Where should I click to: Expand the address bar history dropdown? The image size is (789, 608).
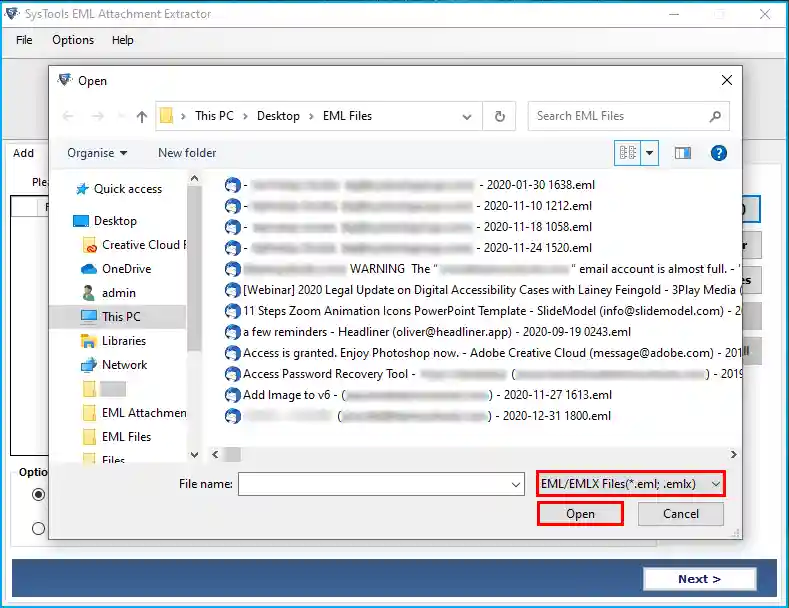[x=466, y=117]
